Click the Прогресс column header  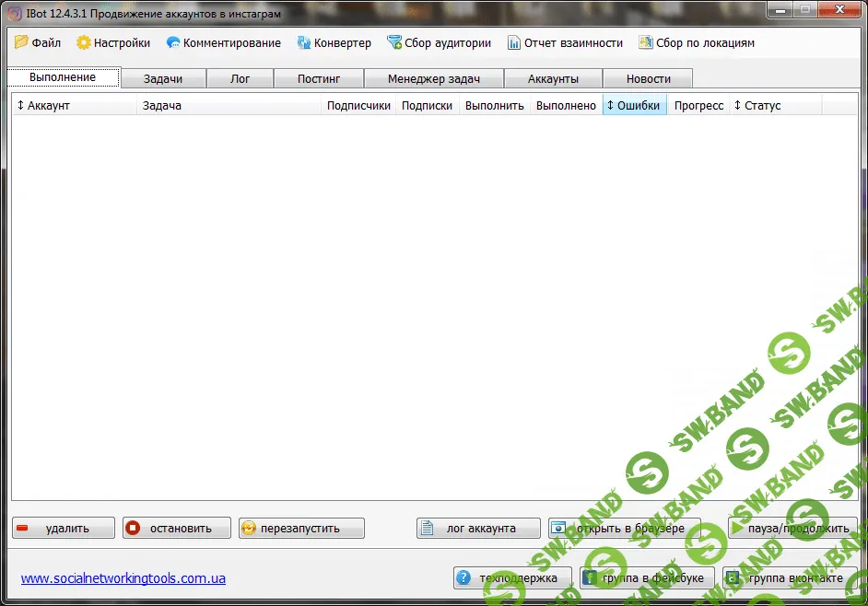(698, 105)
